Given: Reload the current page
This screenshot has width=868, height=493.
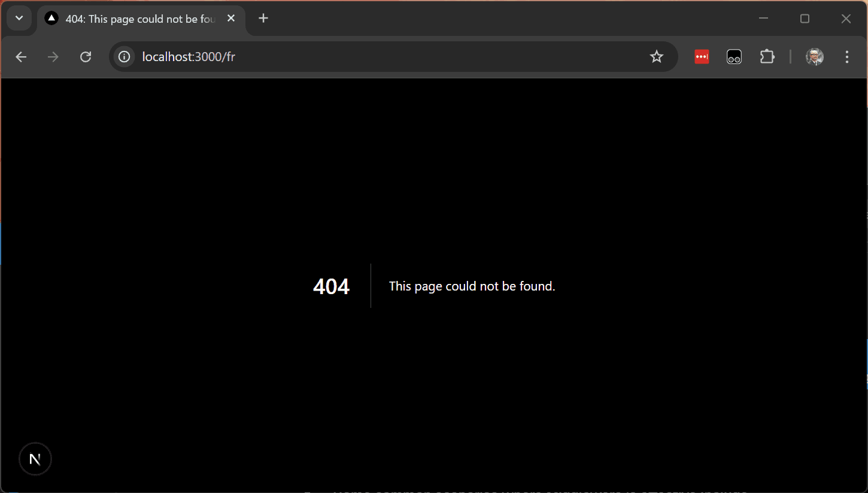Looking at the screenshot, I should pyautogui.click(x=86, y=57).
